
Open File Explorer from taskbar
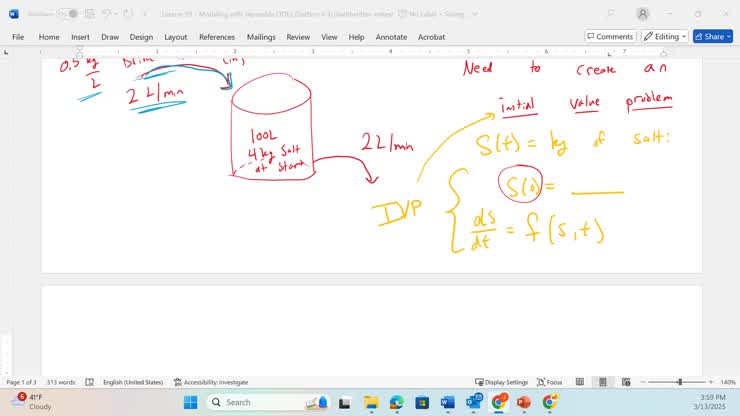(371, 402)
